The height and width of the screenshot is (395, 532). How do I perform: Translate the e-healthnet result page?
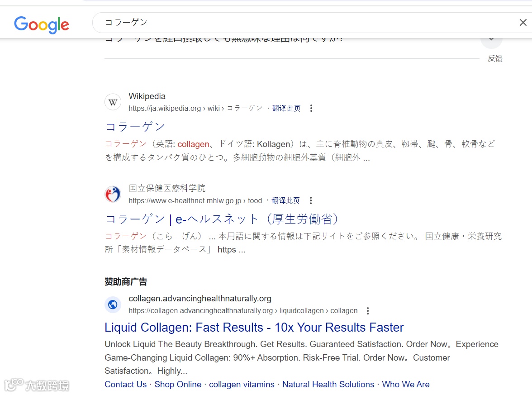pyautogui.click(x=285, y=200)
